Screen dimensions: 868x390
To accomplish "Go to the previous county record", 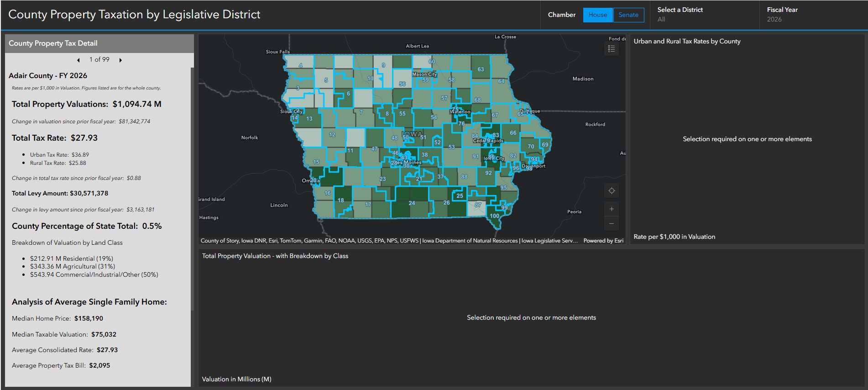I will click(78, 60).
